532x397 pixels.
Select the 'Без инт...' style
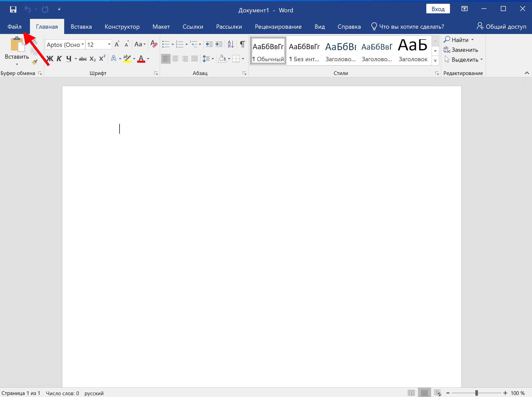point(304,51)
